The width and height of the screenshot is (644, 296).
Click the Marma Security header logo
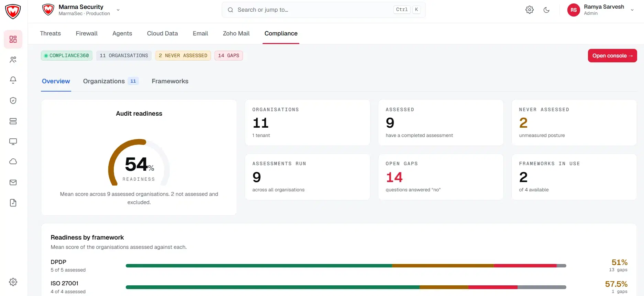tap(48, 10)
